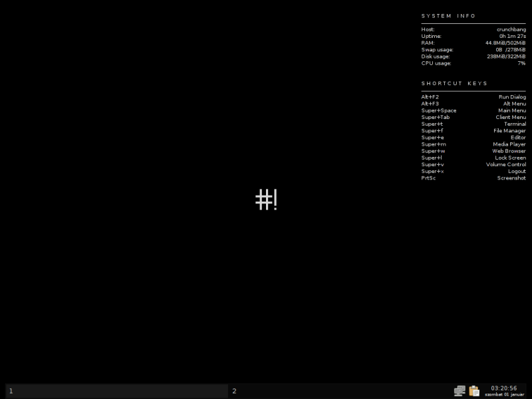The image size is (532, 399).
Task: Click the "Run Dialog" text
Action: point(512,97)
